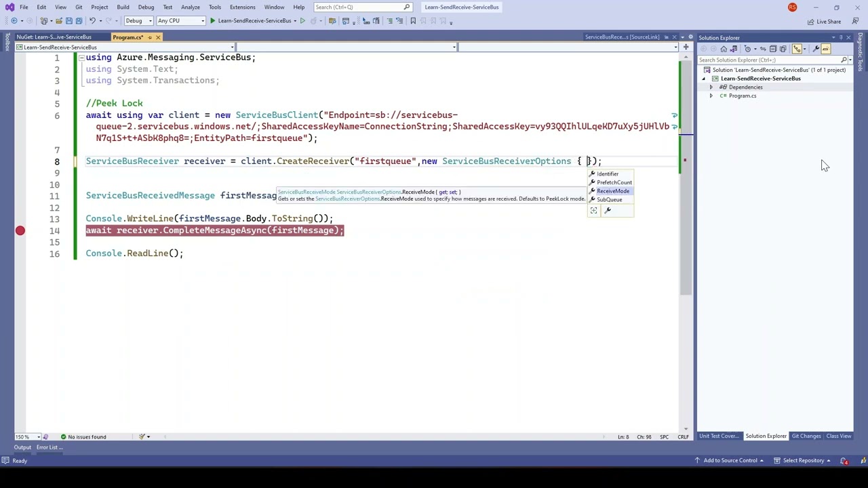
Task: Close the Program.cs tab
Action: click(x=158, y=37)
